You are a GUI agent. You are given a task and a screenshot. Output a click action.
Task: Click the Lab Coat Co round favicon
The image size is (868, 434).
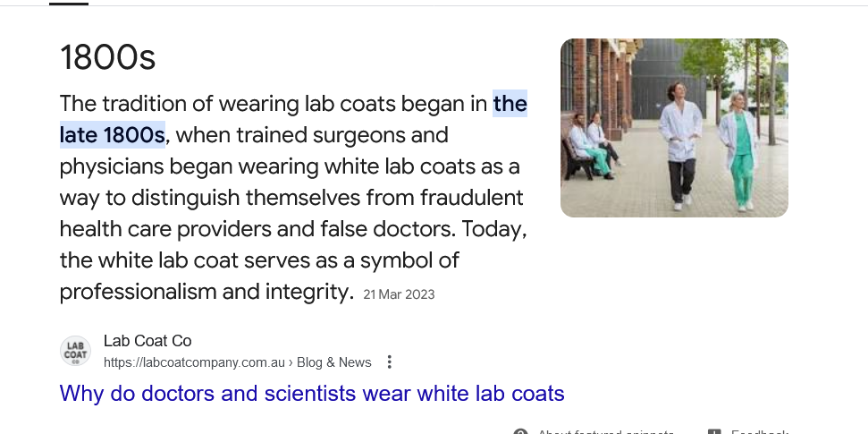[x=75, y=351]
